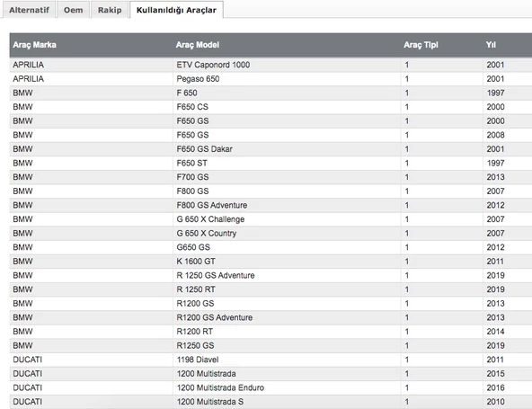Click the Araç Marka column header
This screenshot has height=409, width=532.
(35, 45)
